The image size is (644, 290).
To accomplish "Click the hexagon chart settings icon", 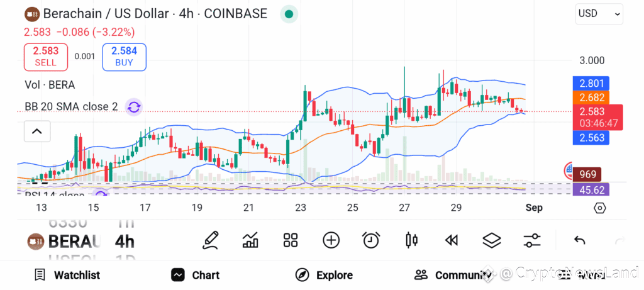I will (600, 208).
